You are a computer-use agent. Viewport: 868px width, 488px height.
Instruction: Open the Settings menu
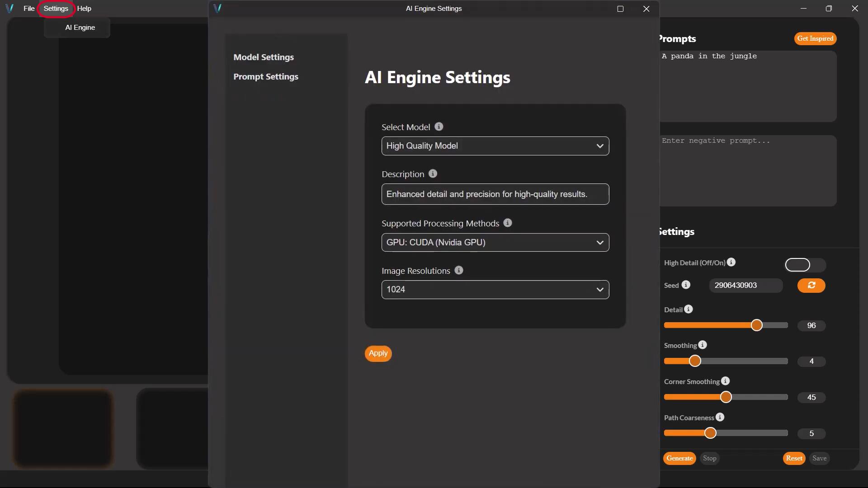[x=56, y=9]
